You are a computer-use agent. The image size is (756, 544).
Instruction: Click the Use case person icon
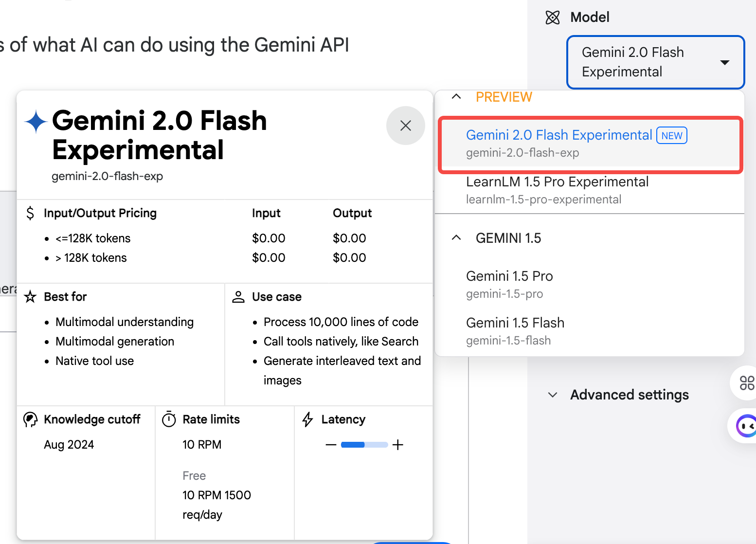pos(238,297)
